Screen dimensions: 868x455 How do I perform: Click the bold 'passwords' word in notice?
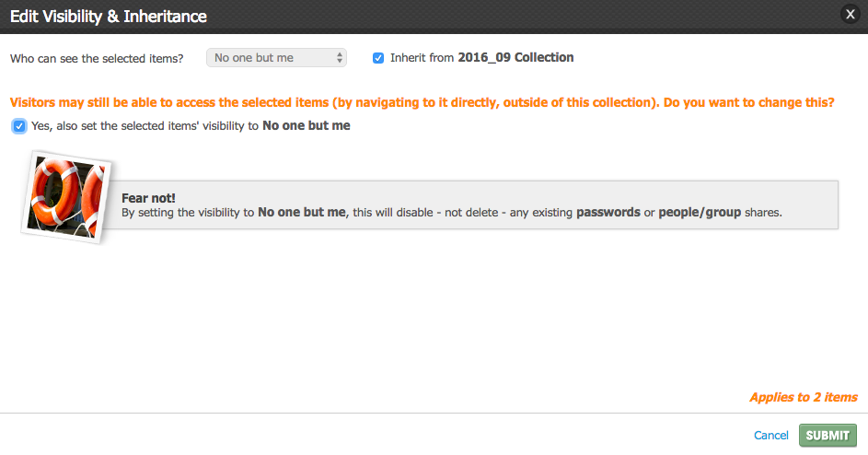click(x=608, y=212)
